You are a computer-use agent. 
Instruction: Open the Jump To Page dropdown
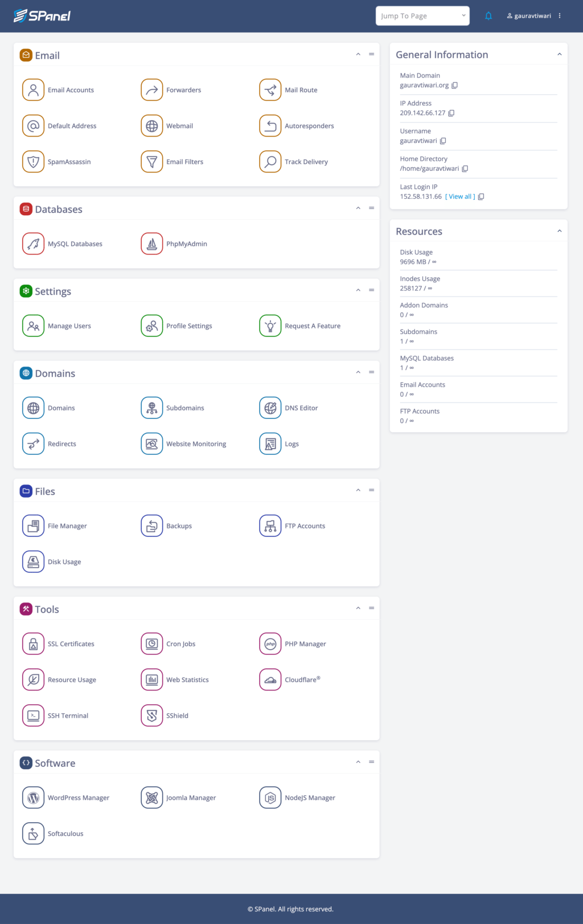[x=422, y=16]
